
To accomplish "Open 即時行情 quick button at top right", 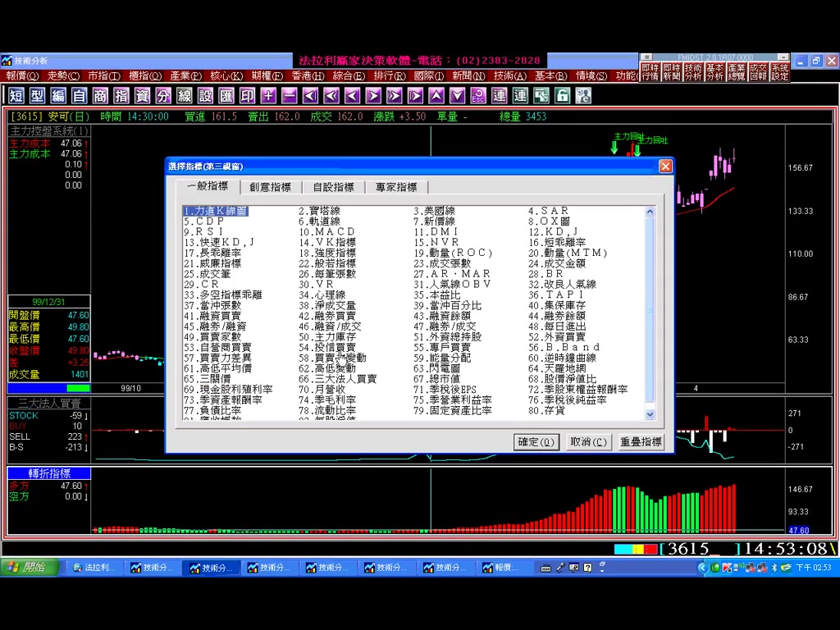I will 650,72.
